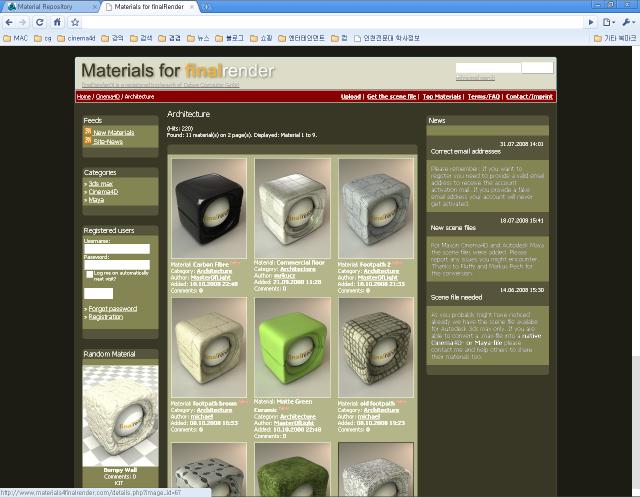Image resolution: width=640 pixels, height=497 pixels.
Task: Open the Cinema4D breadcrumb link
Action: pyautogui.click(x=107, y=97)
